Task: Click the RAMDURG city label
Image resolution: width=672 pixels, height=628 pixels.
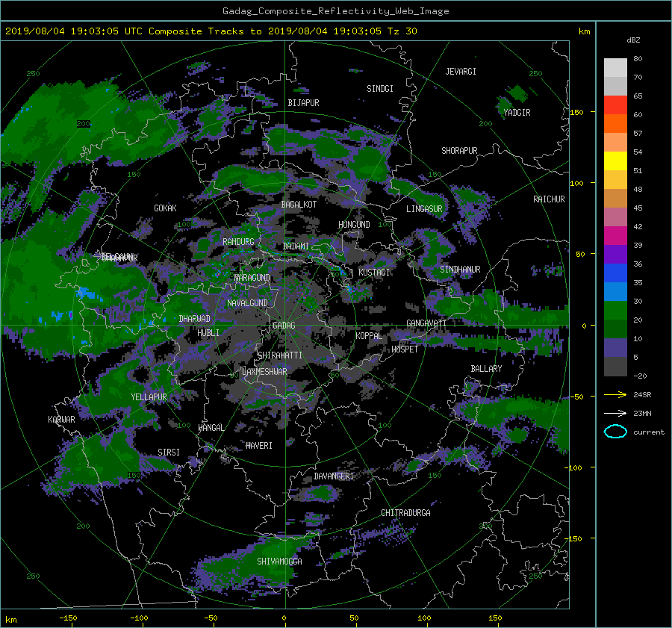Action: coord(238,242)
